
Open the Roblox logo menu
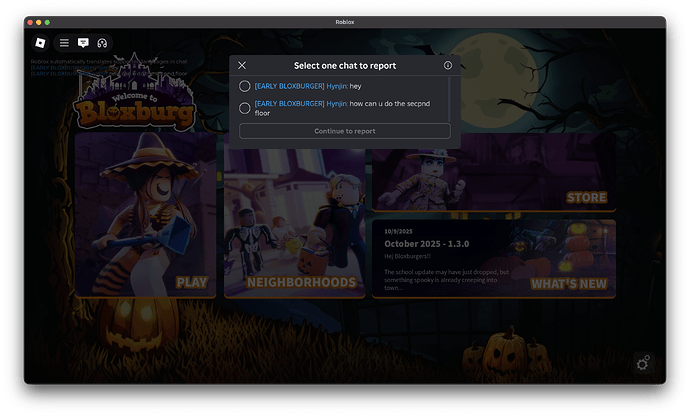pyautogui.click(x=40, y=43)
